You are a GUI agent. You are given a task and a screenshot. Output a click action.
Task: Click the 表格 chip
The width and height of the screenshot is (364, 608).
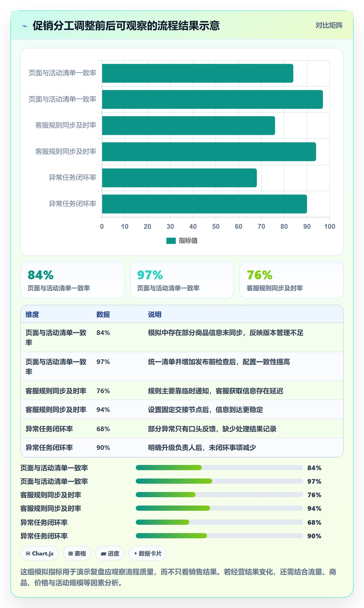(77, 553)
